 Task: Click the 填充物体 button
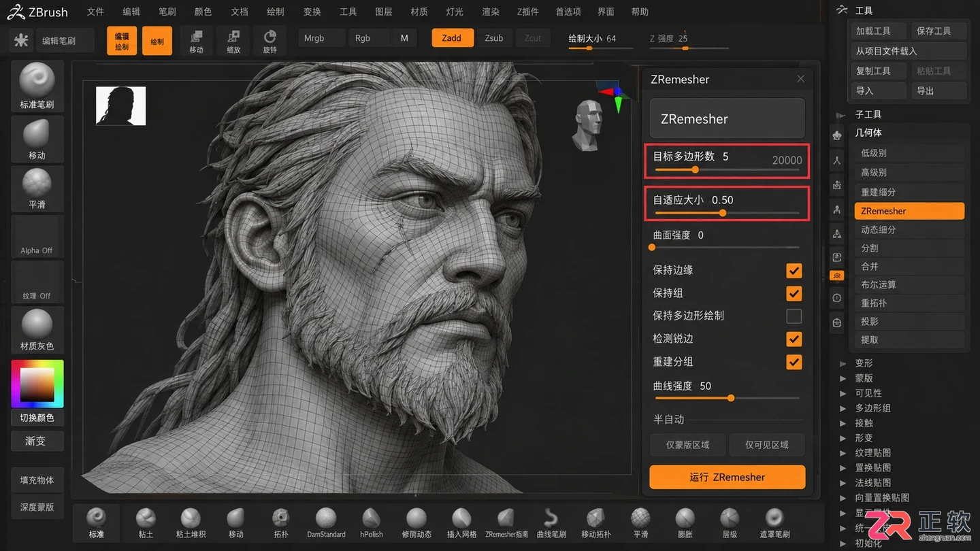coord(37,480)
